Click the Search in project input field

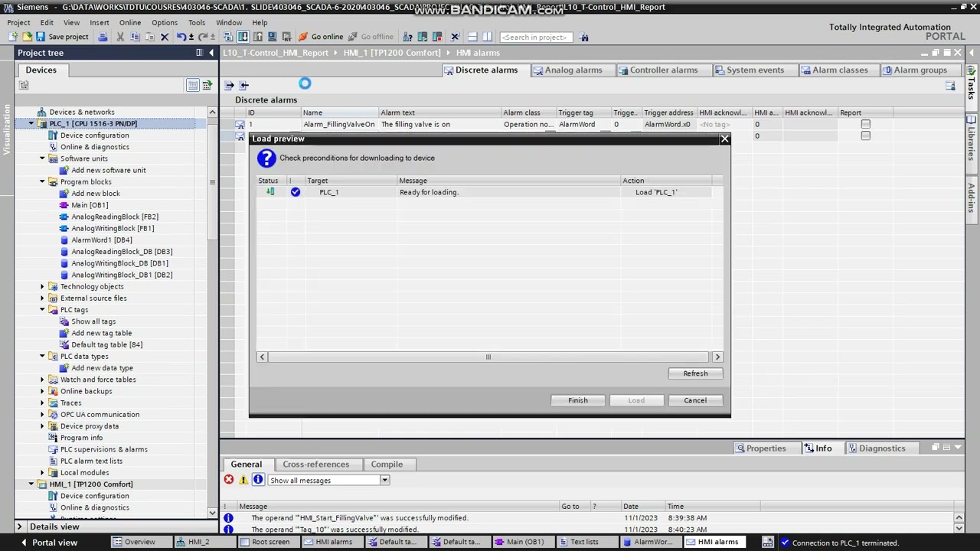536,37
